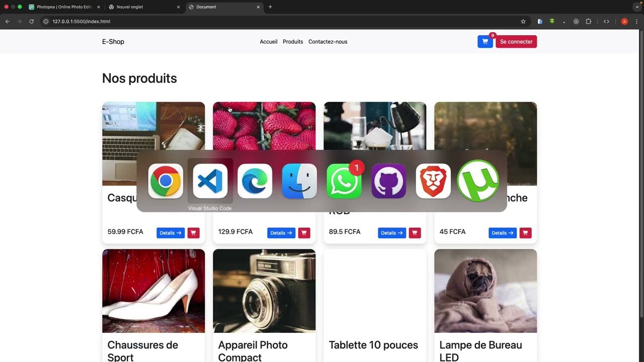Viewport: 644px width, 362px height.
Task: Add the 89.5 FCFA product to cart
Action: pos(415,233)
